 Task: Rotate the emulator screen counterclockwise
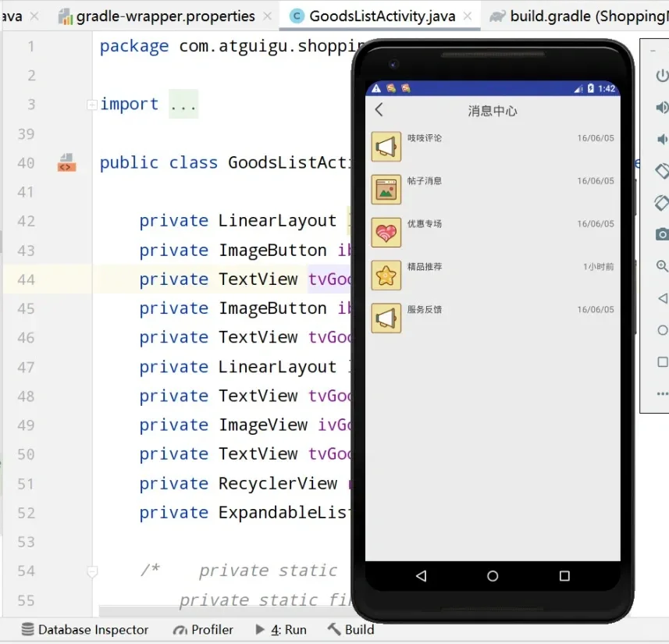point(662,170)
